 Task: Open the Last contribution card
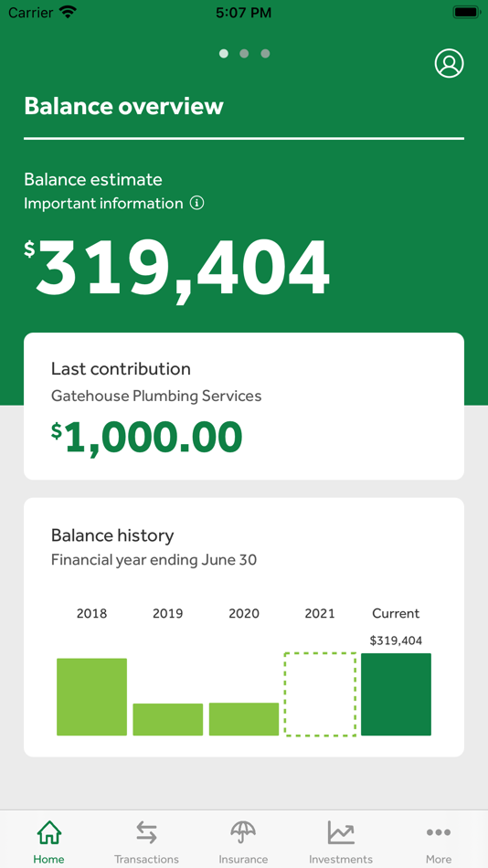click(x=244, y=407)
